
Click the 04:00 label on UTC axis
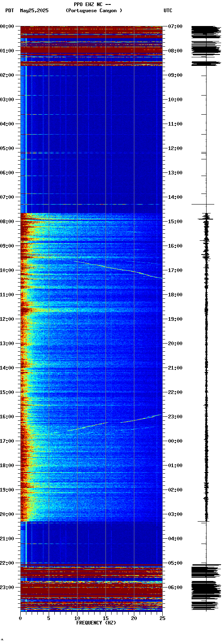(x=175, y=539)
